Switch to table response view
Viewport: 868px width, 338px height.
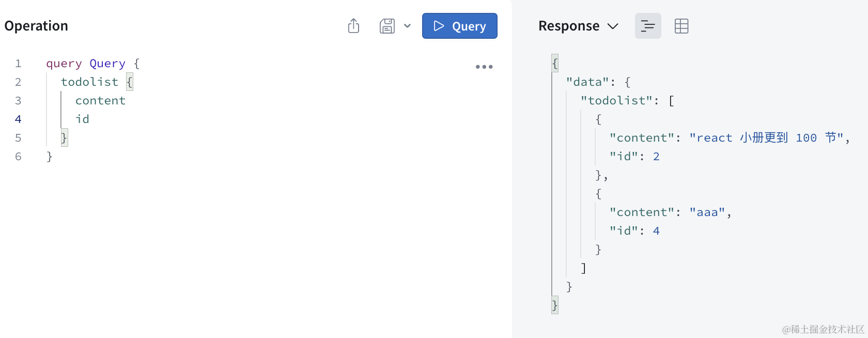click(681, 26)
